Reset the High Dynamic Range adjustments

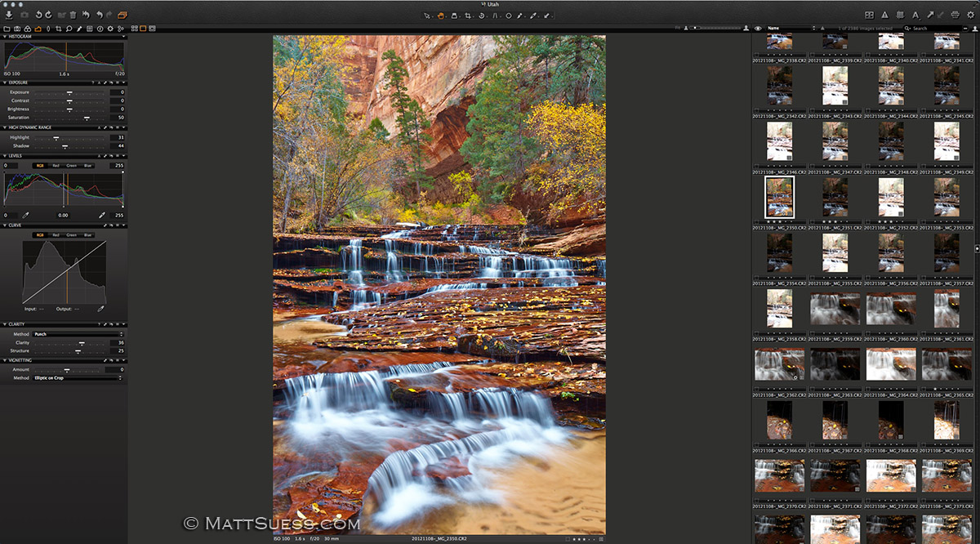(112, 127)
